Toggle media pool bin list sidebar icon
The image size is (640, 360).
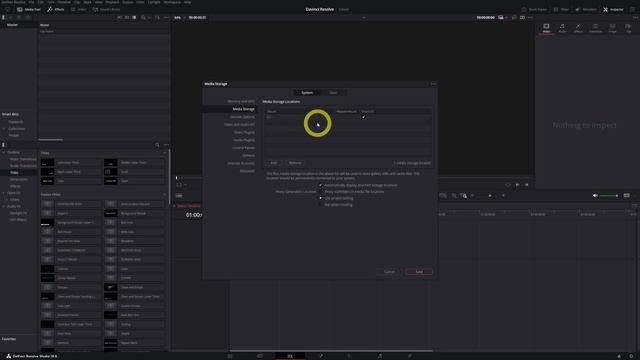click(4, 18)
